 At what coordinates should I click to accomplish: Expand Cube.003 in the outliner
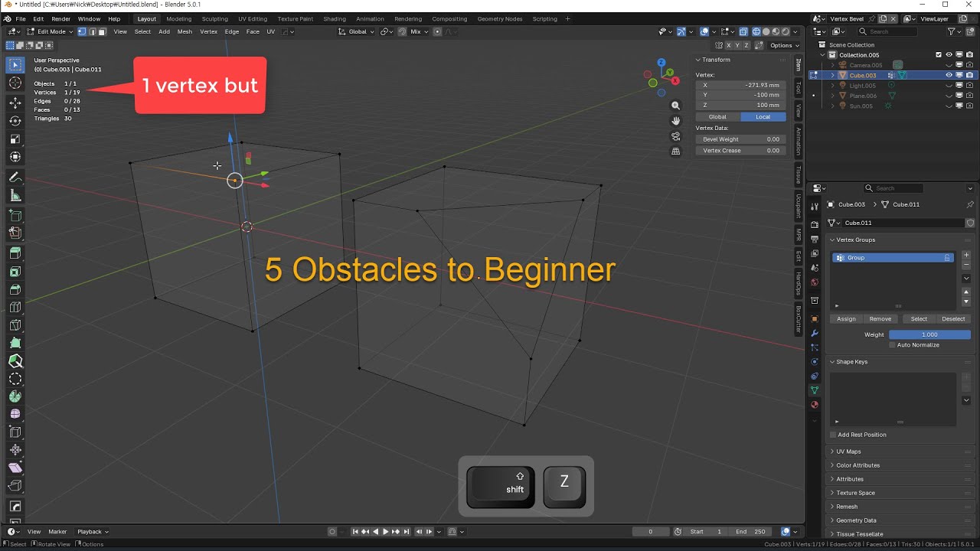(833, 75)
